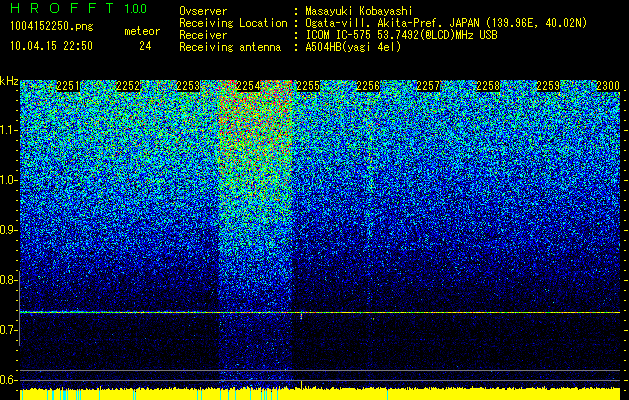The image size is (629, 400).
Task: Click the 2255 time marker label
Action: [x=308, y=86]
